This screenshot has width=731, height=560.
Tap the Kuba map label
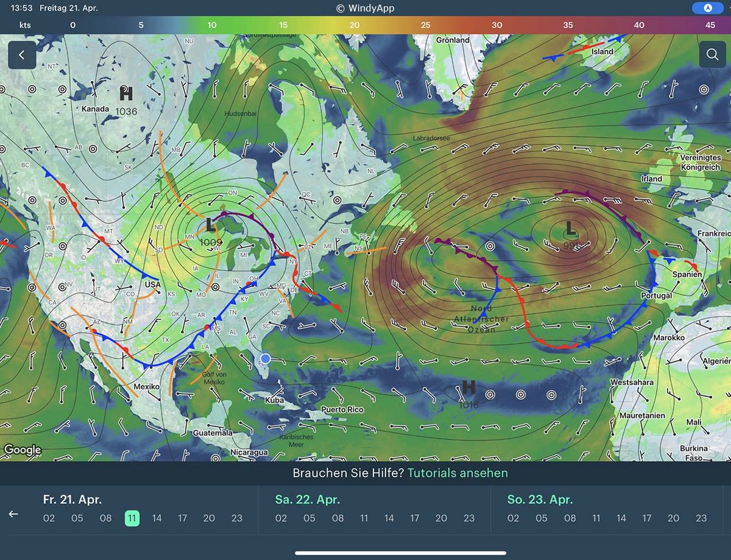[274, 400]
